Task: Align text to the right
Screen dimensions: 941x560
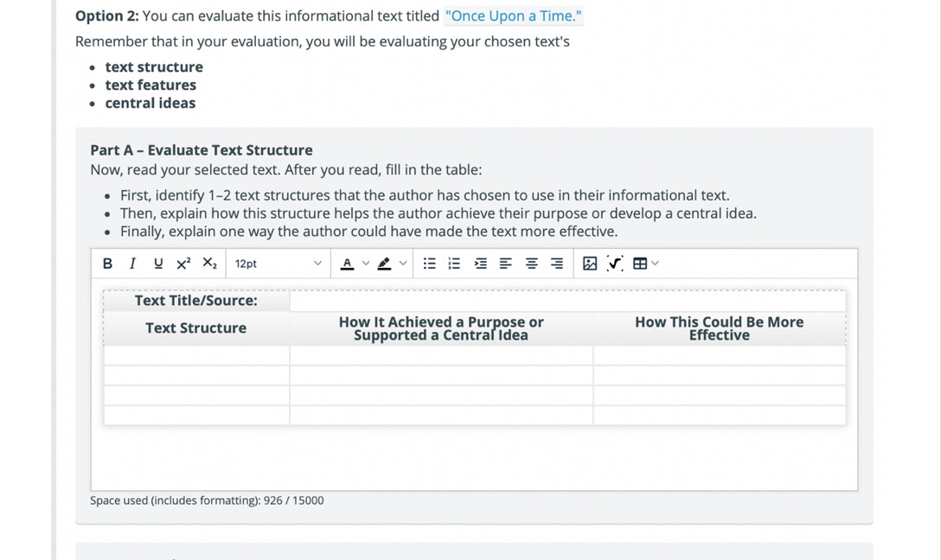Action: 557,264
